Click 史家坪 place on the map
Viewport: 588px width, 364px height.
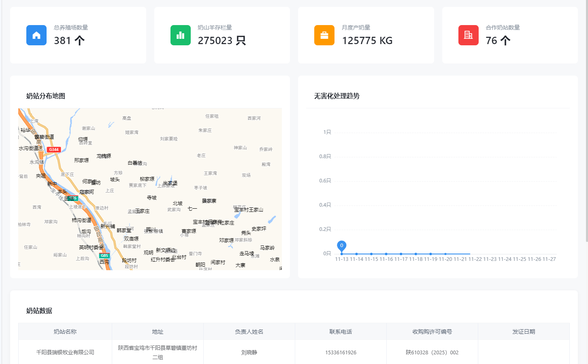tap(259, 229)
